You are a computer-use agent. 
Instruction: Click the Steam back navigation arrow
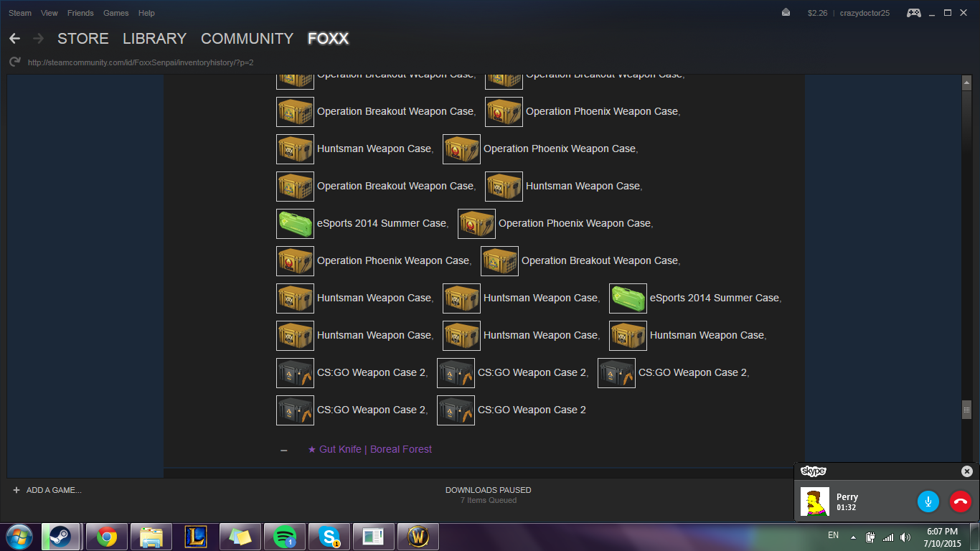point(15,39)
